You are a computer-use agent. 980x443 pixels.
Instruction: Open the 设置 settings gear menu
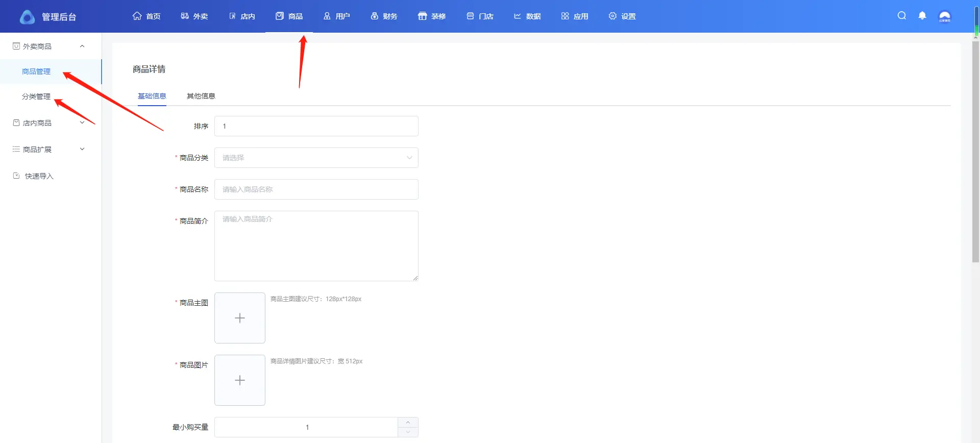pyautogui.click(x=622, y=16)
